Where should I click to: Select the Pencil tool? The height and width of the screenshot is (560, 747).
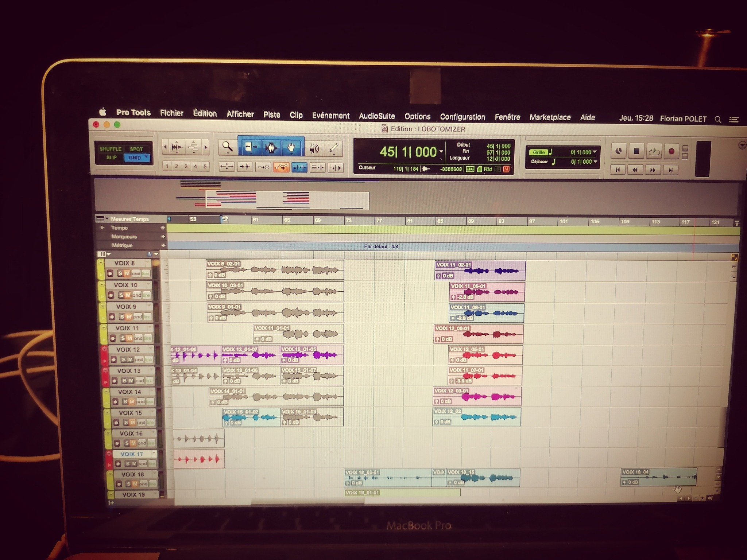333,148
